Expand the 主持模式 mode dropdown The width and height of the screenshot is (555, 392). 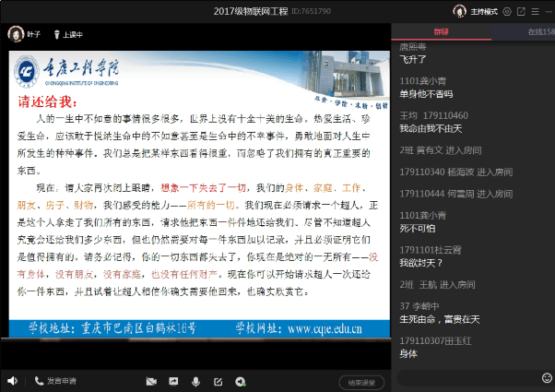(x=483, y=11)
